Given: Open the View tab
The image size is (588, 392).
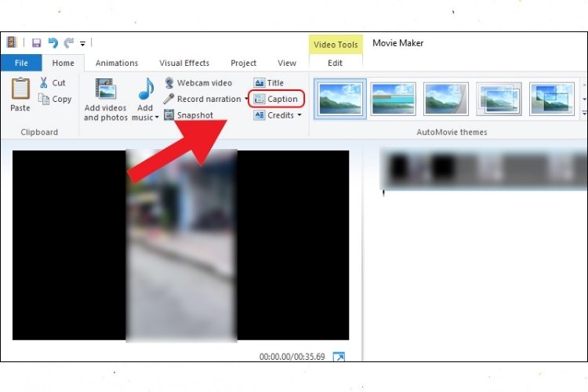Looking at the screenshot, I should tap(287, 63).
